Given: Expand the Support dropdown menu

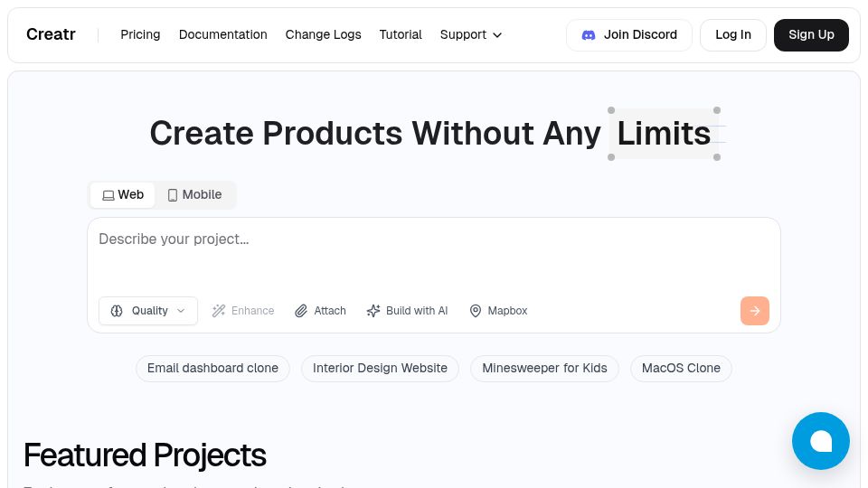Looking at the screenshot, I should tap(470, 35).
